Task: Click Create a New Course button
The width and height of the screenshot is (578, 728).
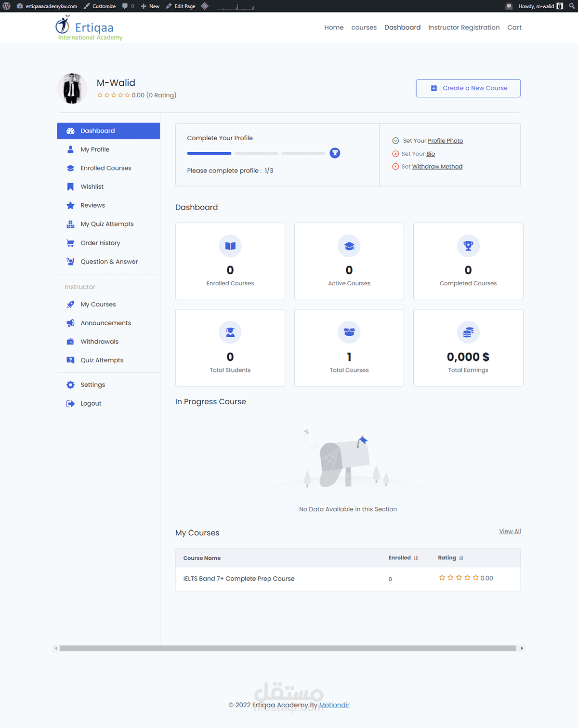Action: click(x=468, y=88)
